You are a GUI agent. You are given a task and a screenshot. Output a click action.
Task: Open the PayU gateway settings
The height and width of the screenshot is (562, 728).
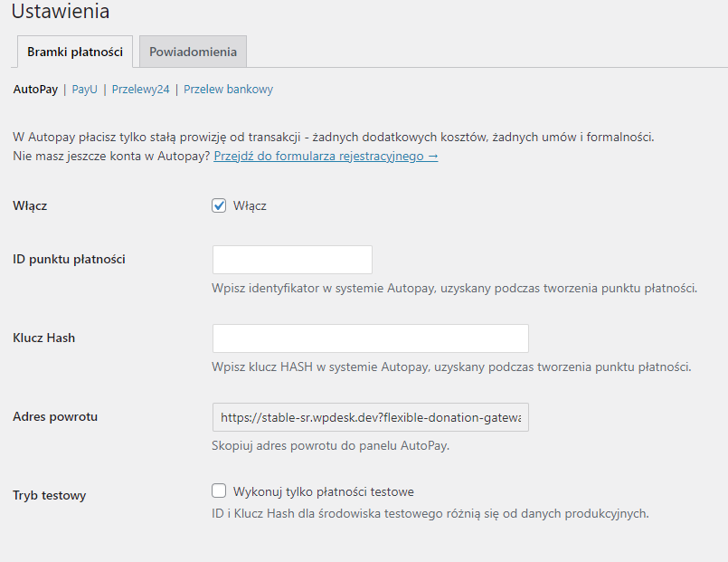click(x=84, y=90)
